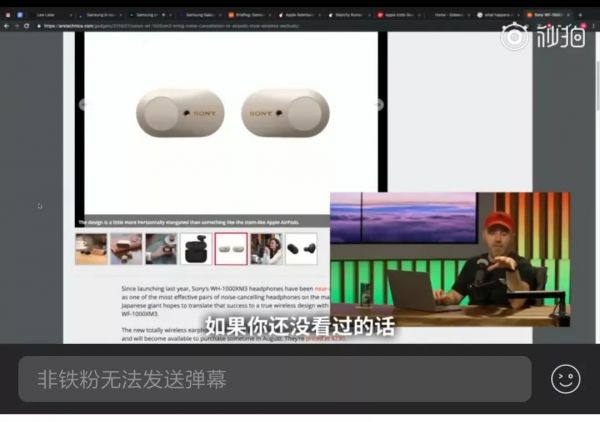Switch to the 'what happens' tab
The height and width of the screenshot is (422, 600).
(497, 15)
